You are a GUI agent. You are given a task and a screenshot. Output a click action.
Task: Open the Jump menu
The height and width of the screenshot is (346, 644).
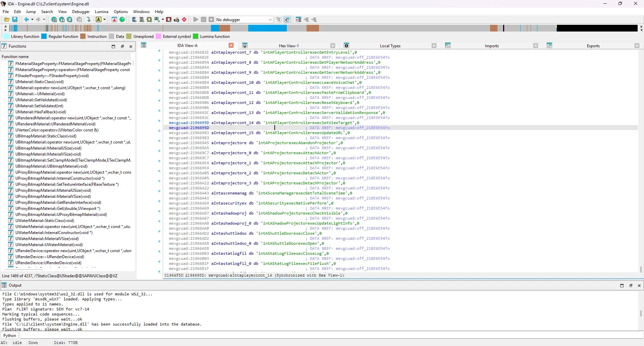point(31,11)
